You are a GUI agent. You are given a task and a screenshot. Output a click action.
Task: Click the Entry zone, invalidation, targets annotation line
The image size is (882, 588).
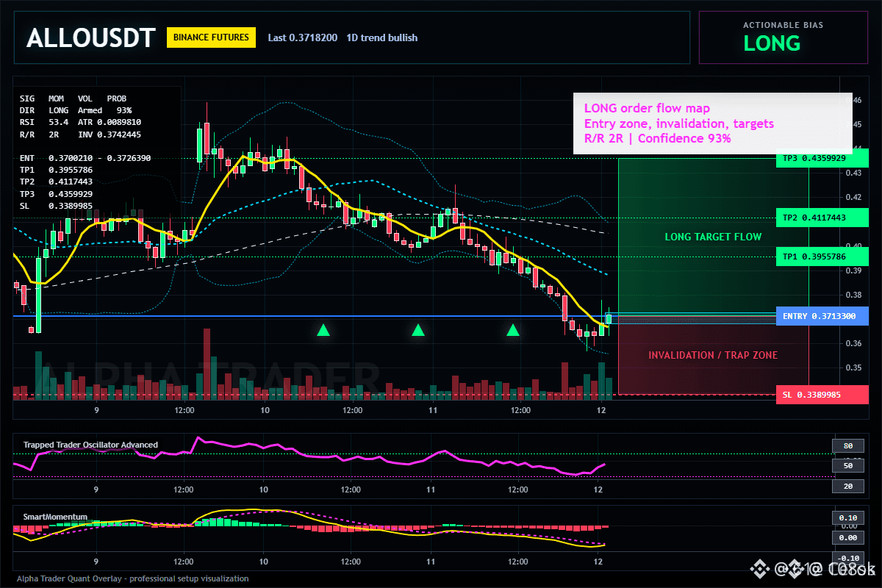[x=678, y=123]
